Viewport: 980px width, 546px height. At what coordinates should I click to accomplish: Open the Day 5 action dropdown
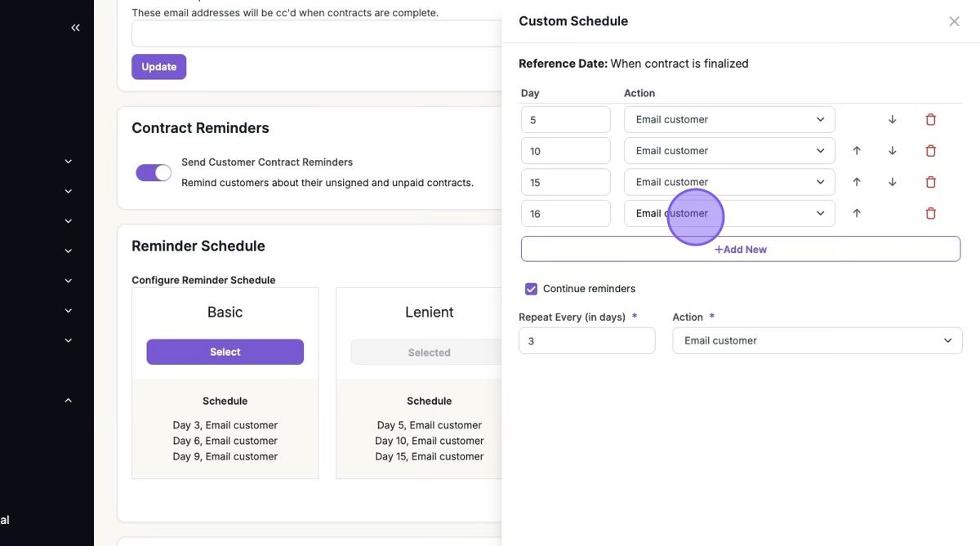(729, 120)
